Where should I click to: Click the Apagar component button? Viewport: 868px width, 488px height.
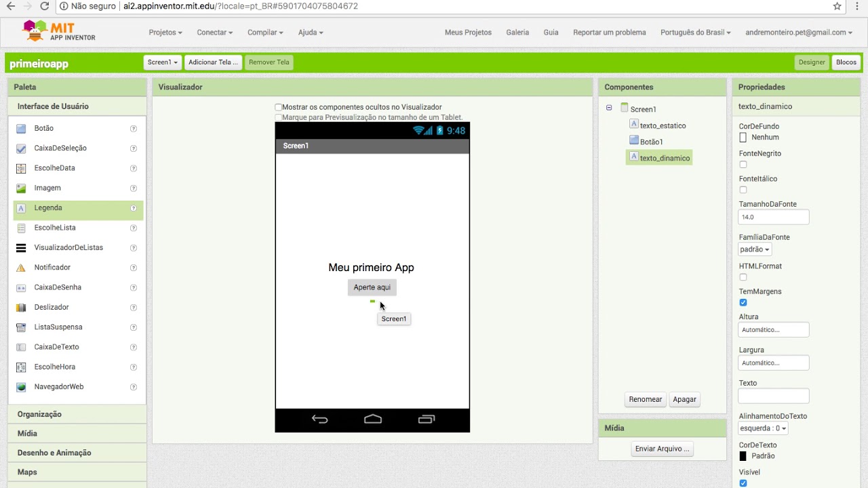click(x=684, y=399)
